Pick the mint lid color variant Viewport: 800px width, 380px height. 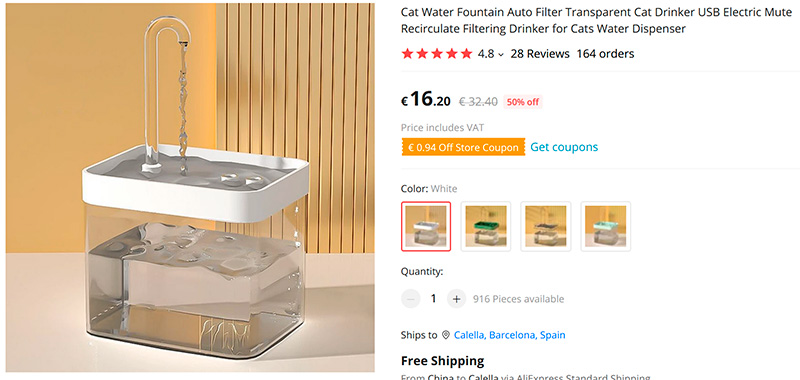[606, 226]
